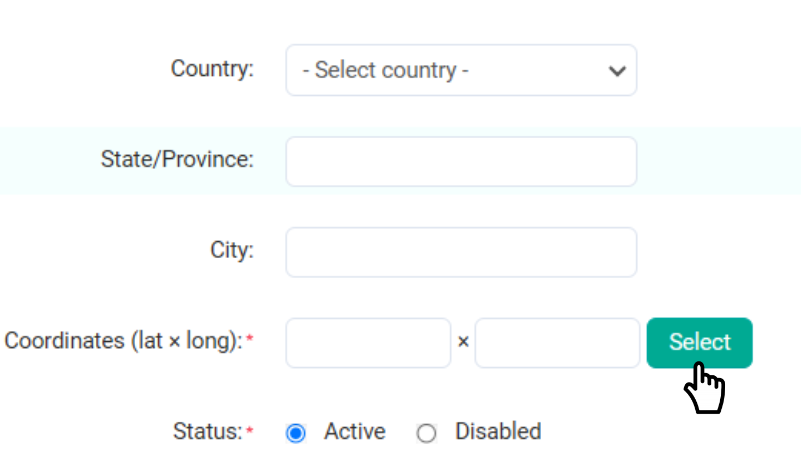Click the Country dropdown chevron arrow

pyautogui.click(x=617, y=71)
